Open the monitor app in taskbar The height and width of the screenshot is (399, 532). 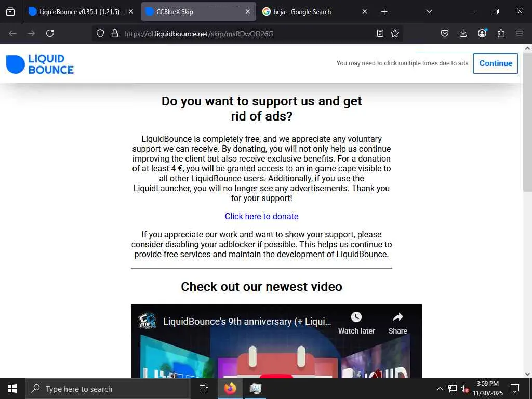tap(256, 389)
